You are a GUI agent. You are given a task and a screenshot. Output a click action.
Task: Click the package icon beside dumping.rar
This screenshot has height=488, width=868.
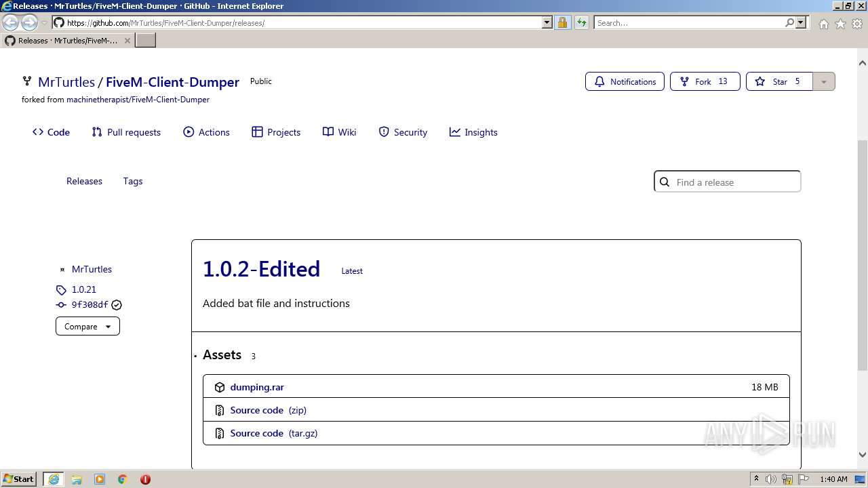click(x=220, y=387)
